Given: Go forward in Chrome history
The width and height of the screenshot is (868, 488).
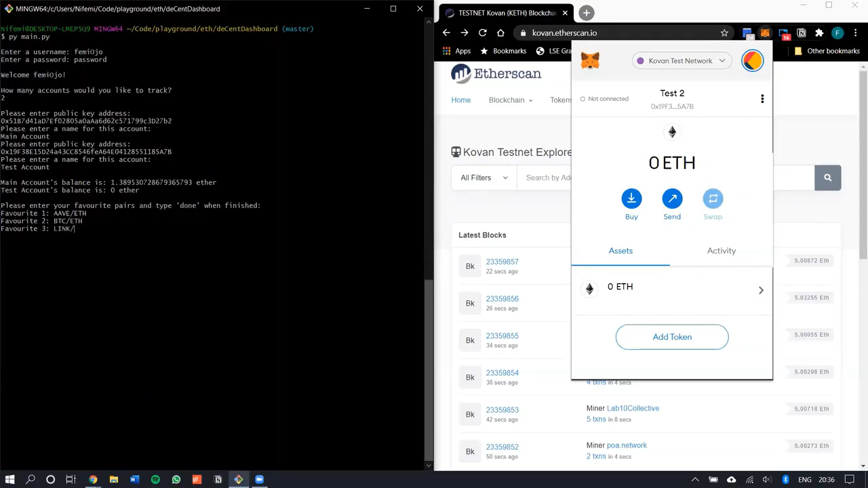Looking at the screenshot, I should click(465, 33).
